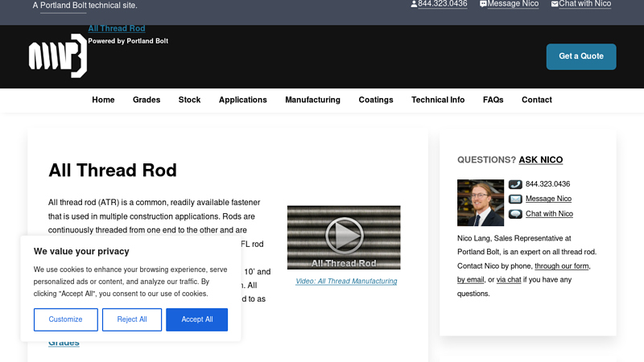This screenshot has width=644, height=362.
Task: Click the phone icon in the Ask Nico sidebar
Action: pos(515,184)
